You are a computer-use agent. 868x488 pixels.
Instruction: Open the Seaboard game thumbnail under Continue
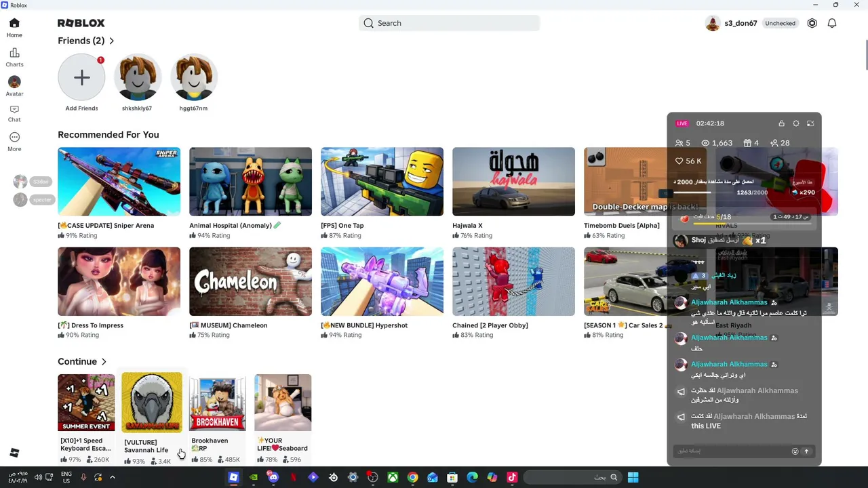[x=283, y=403]
